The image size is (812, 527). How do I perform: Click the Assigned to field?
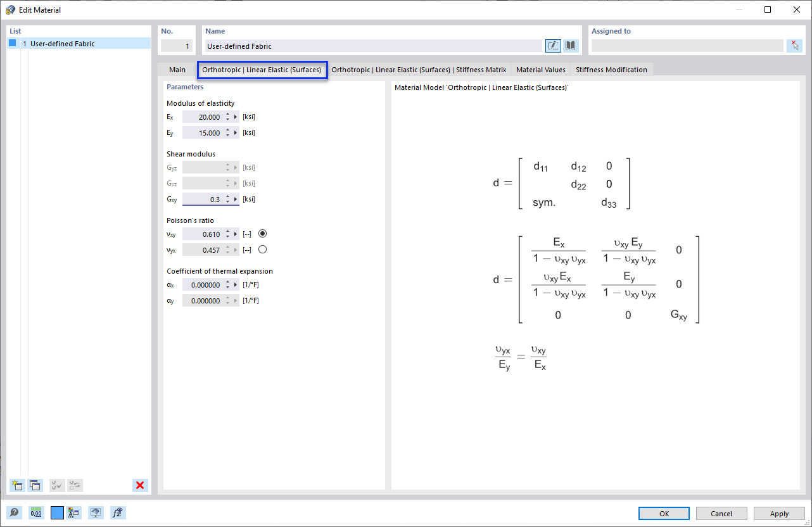(x=687, y=46)
